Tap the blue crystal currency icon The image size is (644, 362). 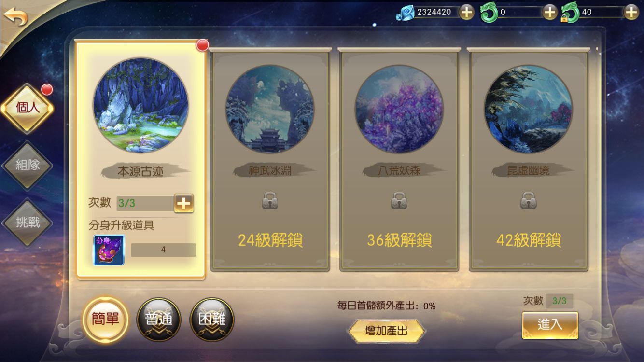click(405, 13)
